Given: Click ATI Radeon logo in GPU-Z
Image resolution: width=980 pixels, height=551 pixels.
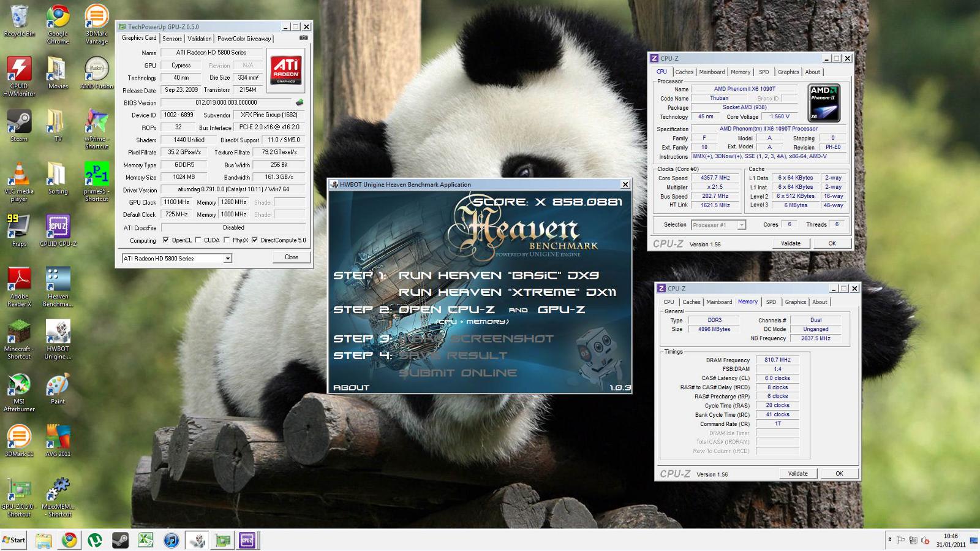Looking at the screenshot, I should [285, 70].
